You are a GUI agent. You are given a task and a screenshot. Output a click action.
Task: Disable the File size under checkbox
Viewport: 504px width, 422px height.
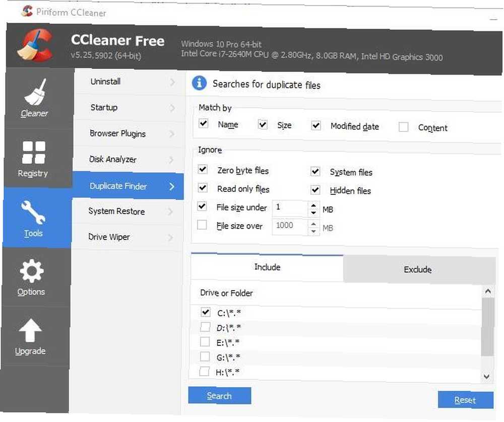pyautogui.click(x=202, y=206)
